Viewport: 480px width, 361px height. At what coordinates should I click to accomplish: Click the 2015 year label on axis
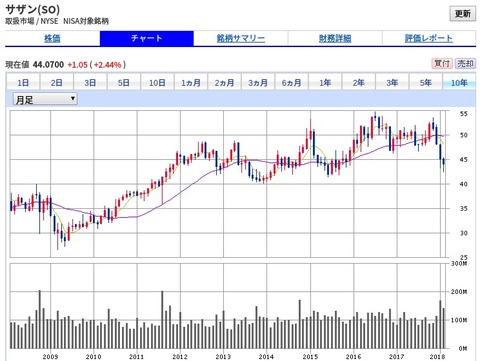(x=310, y=357)
